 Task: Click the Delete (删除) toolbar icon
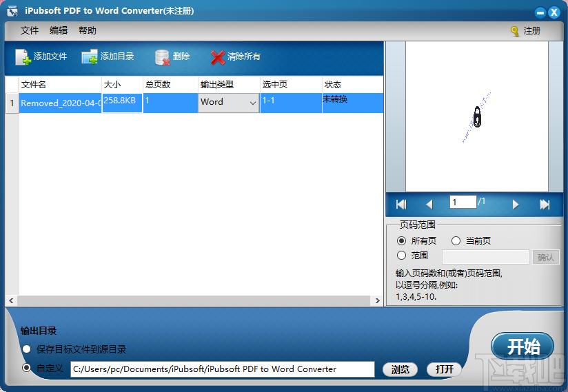coord(163,57)
